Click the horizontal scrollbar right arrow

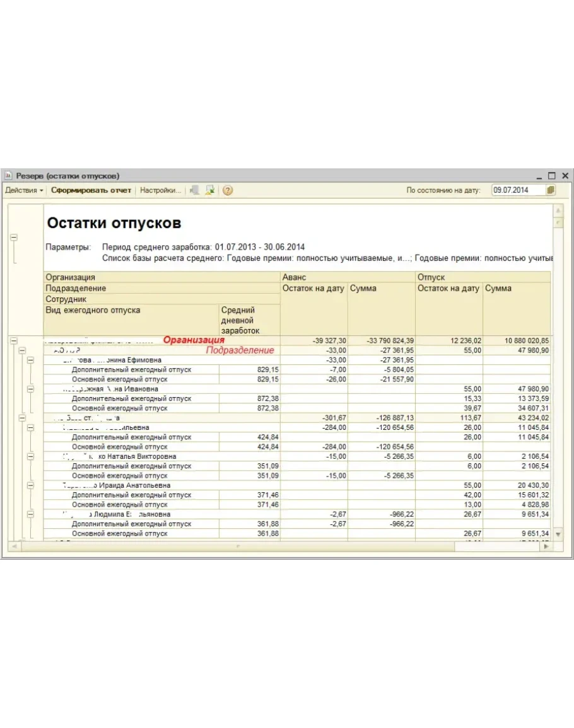click(546, 546)
